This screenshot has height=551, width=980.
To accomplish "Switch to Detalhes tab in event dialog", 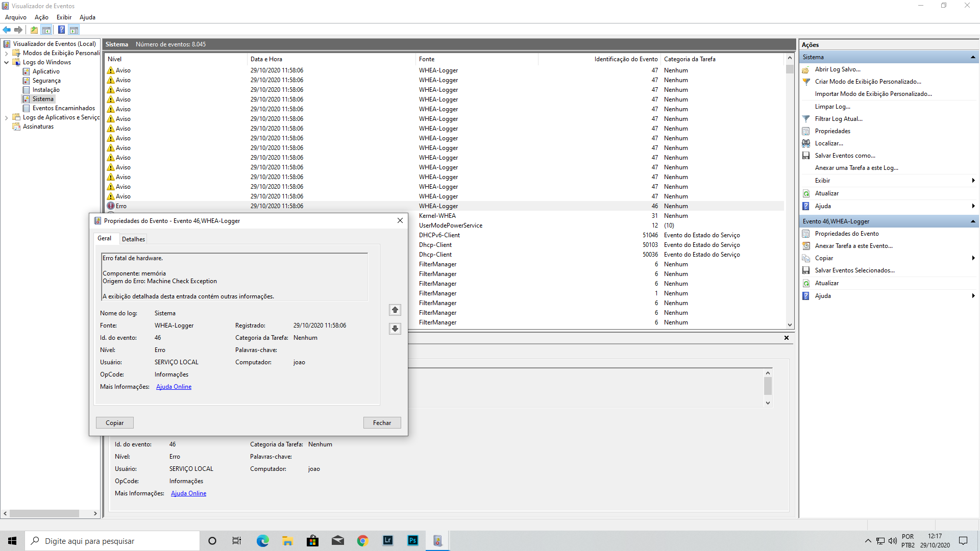I will 133,239.
